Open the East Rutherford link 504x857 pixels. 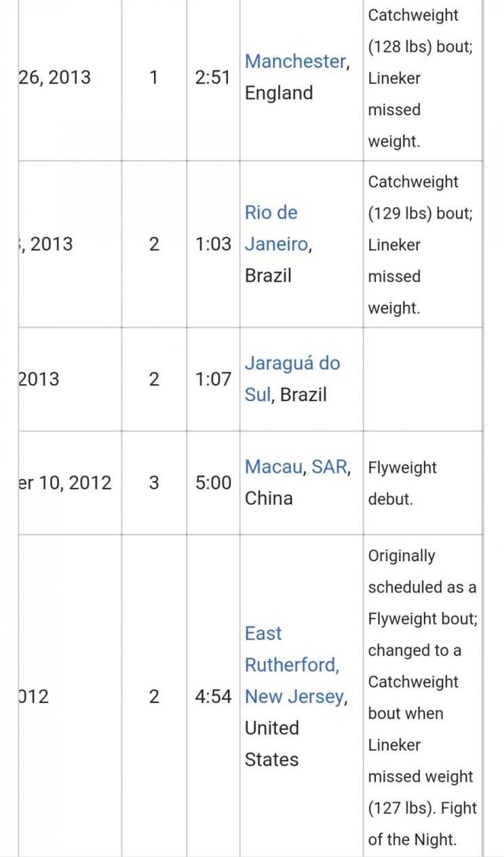(291, 649)
